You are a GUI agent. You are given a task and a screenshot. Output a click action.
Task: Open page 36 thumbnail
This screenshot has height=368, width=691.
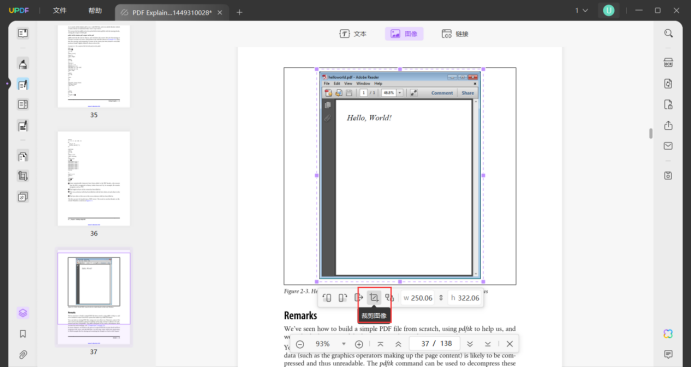tap(94, 178)
